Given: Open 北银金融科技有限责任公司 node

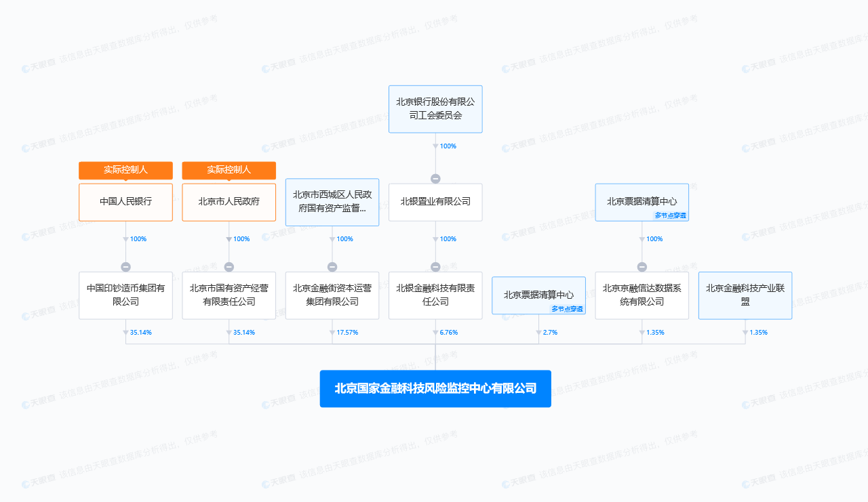Looking at the screenshot, I should 435,295.
